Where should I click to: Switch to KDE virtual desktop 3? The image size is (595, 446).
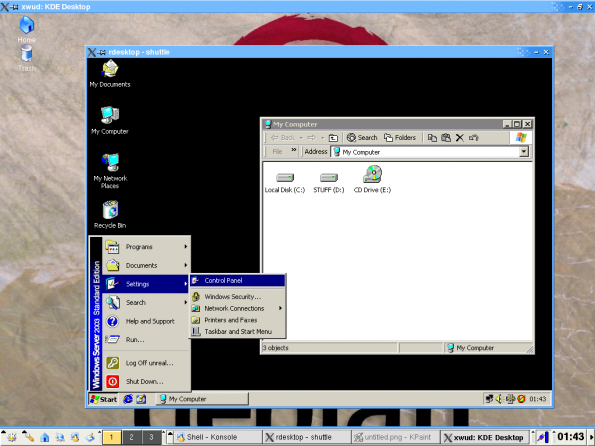(x=151, y=437)
